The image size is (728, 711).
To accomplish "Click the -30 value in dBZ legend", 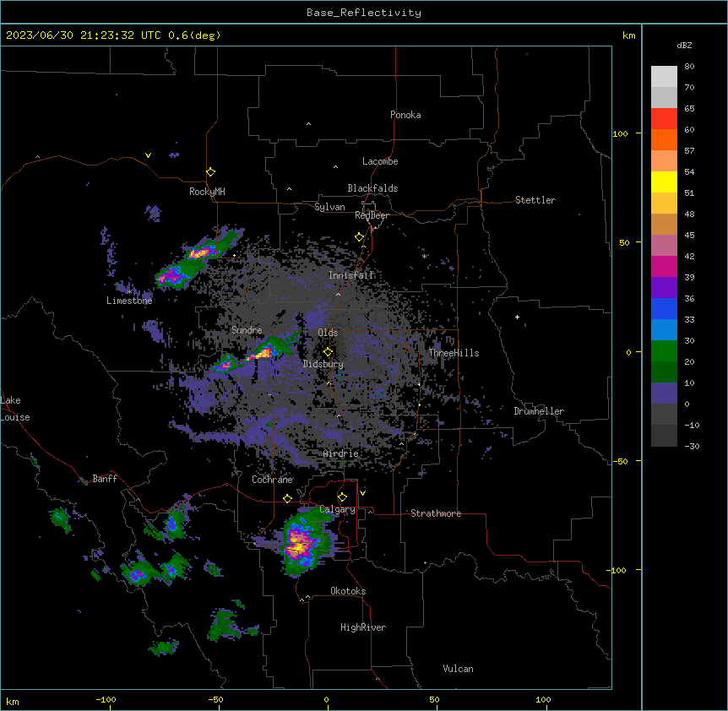I will tap(692, 446).
